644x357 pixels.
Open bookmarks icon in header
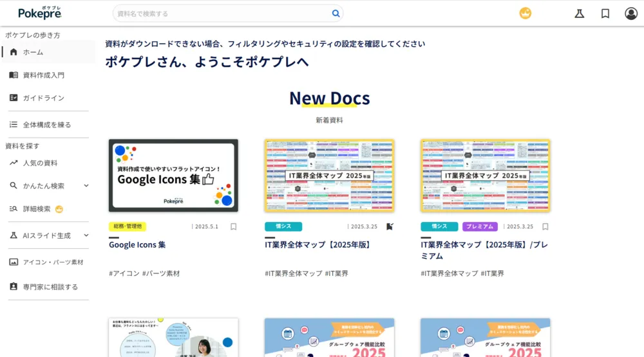pos(605,14)
